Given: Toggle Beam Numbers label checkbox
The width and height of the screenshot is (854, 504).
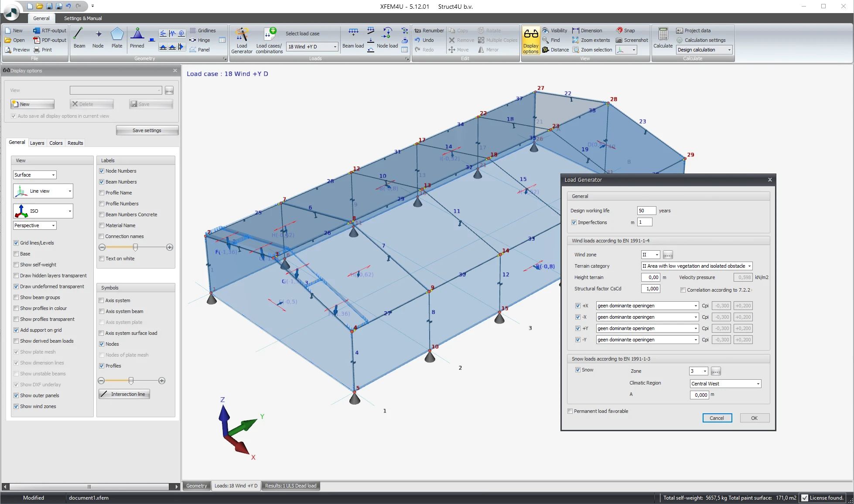Looking at the screenshot, I should [x=102, y=182].
